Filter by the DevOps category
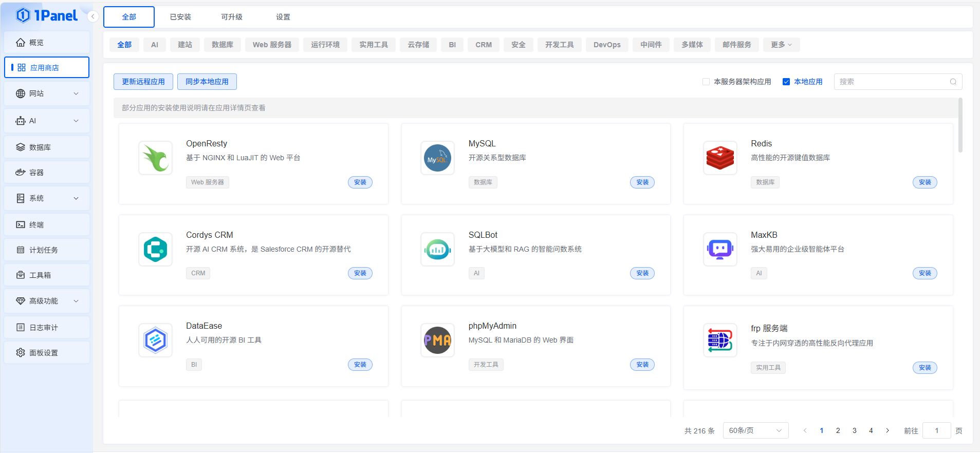 pos(607,45)
